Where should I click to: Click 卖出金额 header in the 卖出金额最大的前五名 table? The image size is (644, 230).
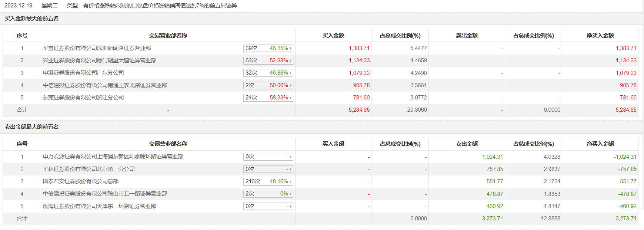(x=467, y=144)
